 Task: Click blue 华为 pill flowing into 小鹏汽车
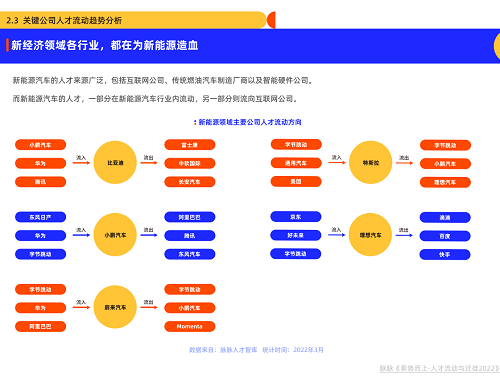[x=40, y=236]
